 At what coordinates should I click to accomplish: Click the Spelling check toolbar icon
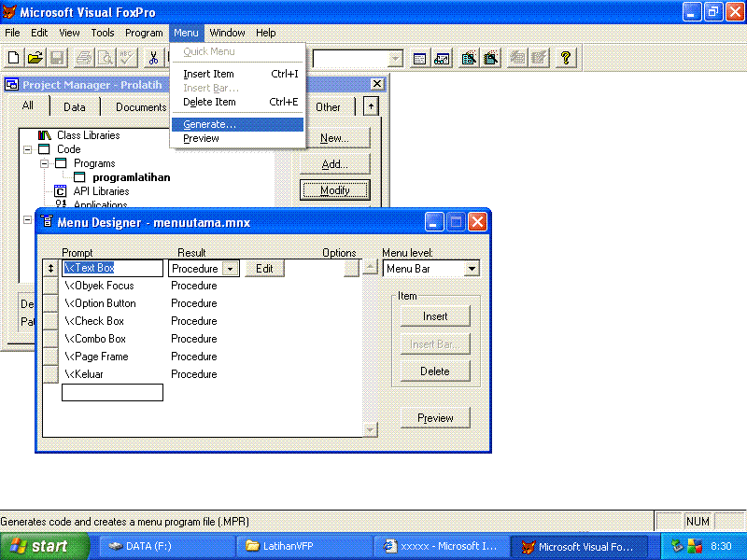[x=128, y=58]
